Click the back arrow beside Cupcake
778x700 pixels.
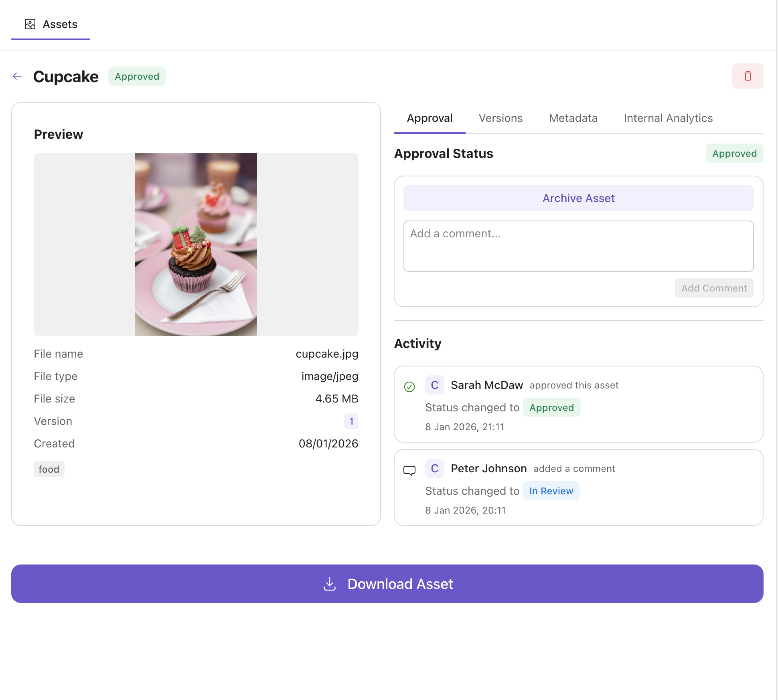pyautogui.click(x=17, y=76)
